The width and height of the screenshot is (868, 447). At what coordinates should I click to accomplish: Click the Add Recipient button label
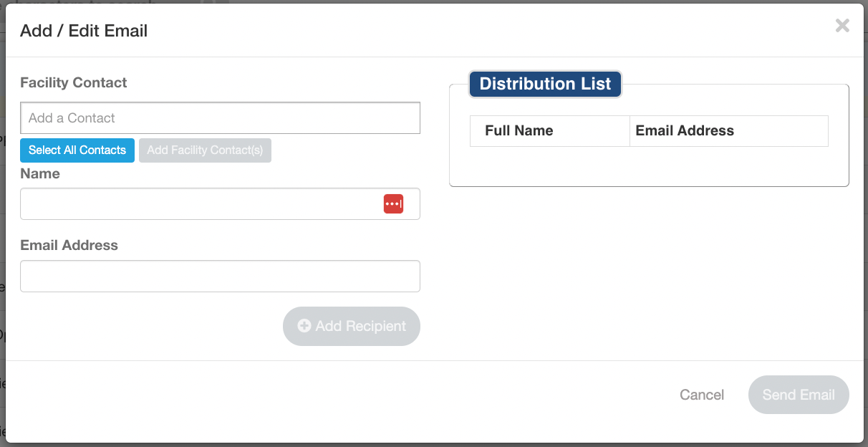pyautogui.click(x=360, y=326)
